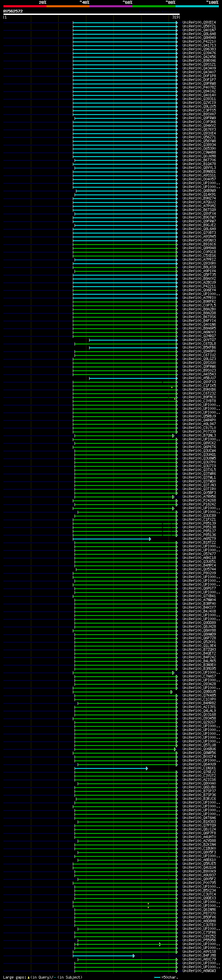222x980 pixels.
Task: Click the query end position 319
Action: point(175,17)
